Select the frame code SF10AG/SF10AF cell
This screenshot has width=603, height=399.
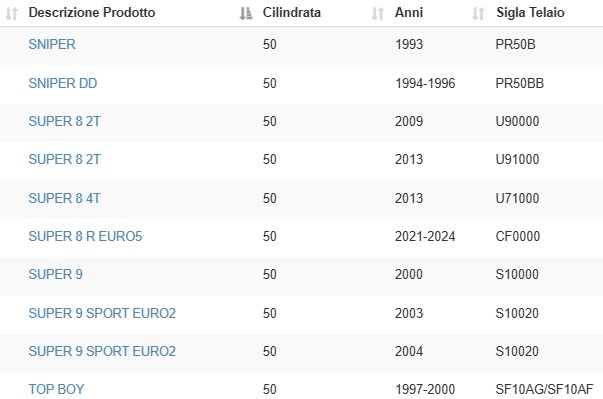click(x=544, y=389)
